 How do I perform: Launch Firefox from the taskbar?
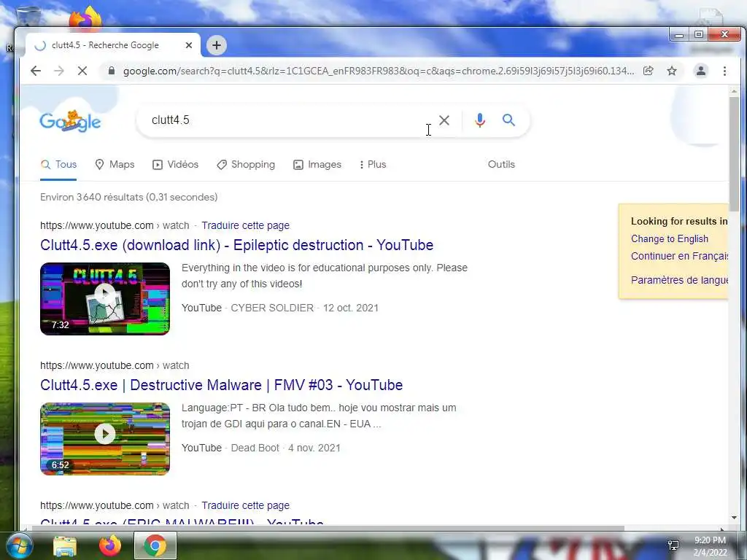[x=110, y=545]
